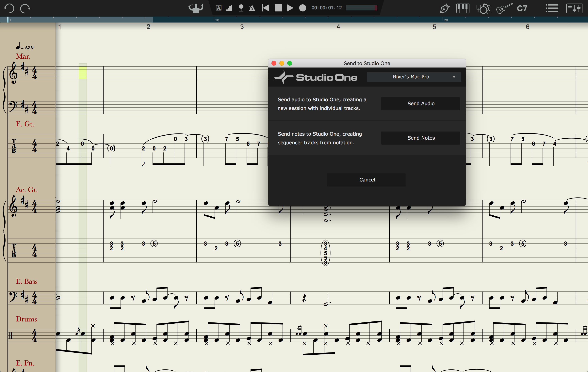Open the pen nib notation palette
The height and width of the screenshot is (372, 588).
point(444,8)
